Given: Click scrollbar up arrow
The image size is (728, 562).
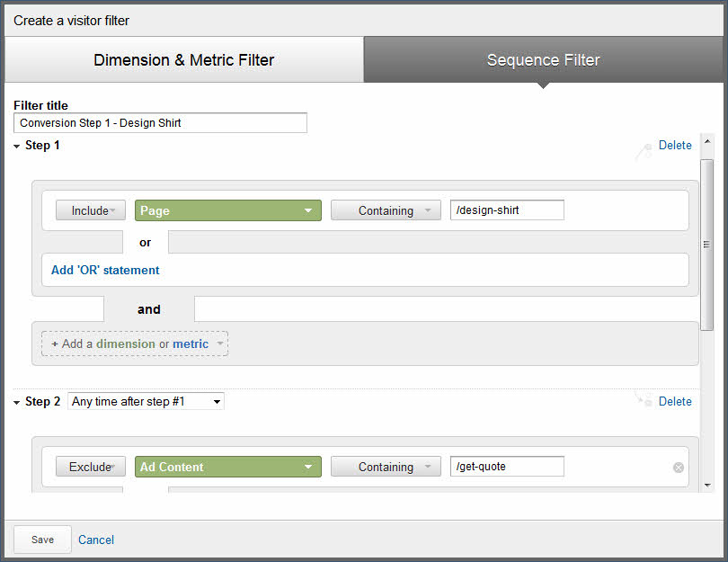Looking at the screenshot, I should click(x=707, y=141).
